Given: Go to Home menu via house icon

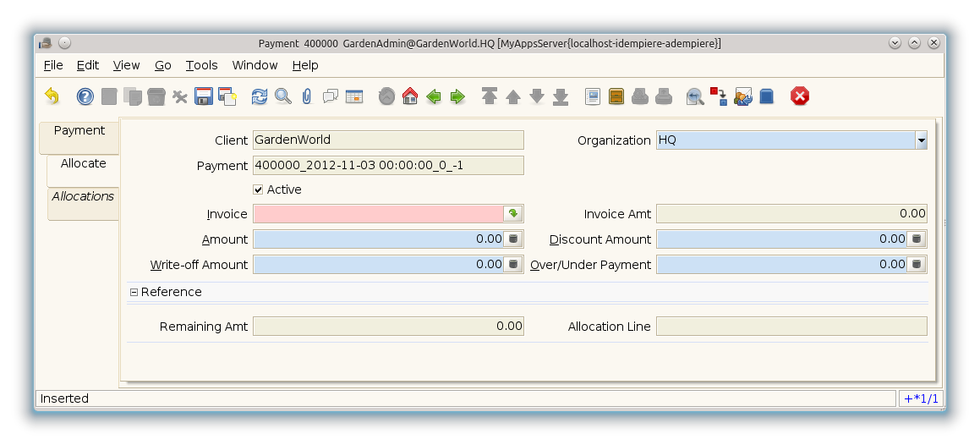Looking at the screenshot, I should coord(410,96).
